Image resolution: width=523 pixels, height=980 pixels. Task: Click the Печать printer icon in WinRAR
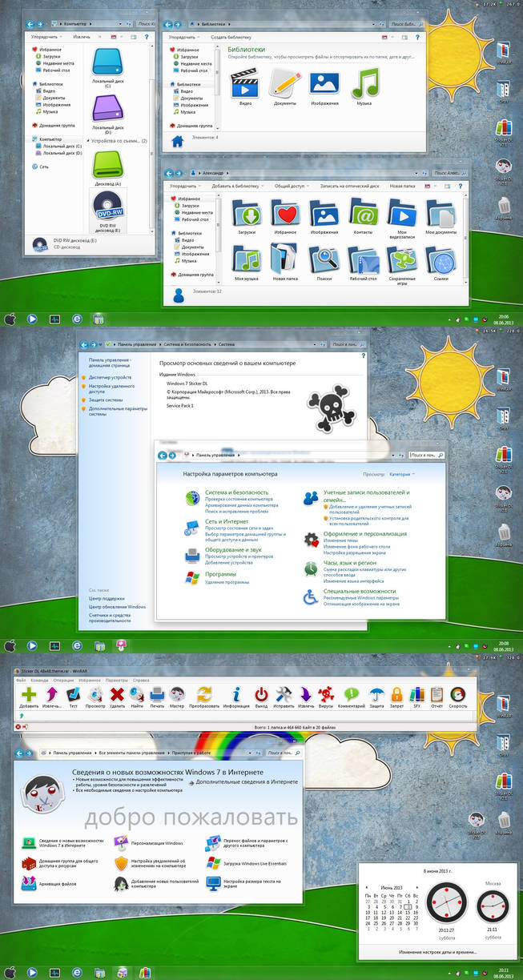pyautogui.click(x=158, y=694)
